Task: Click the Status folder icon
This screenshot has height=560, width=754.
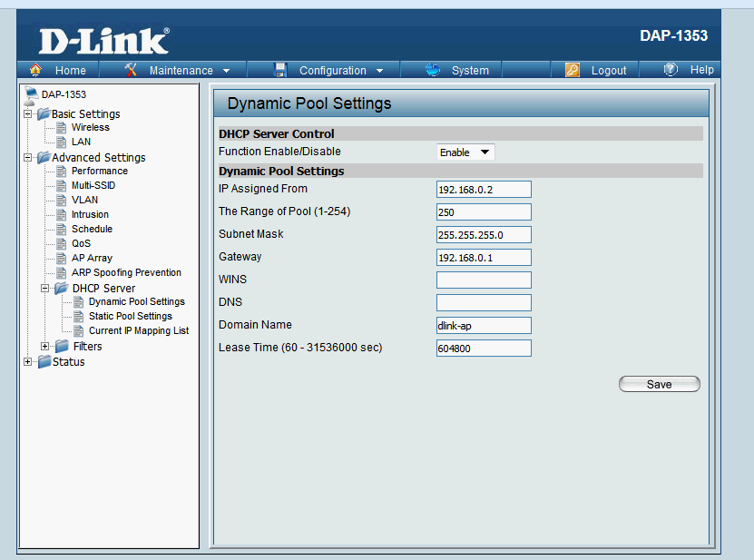Action: 44,362
